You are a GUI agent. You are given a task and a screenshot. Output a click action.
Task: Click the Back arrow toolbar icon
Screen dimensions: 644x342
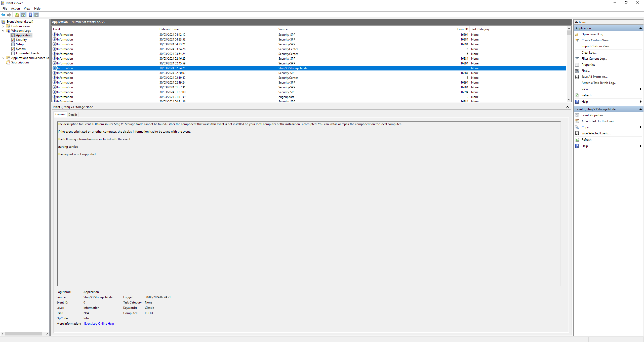point(3,15)
